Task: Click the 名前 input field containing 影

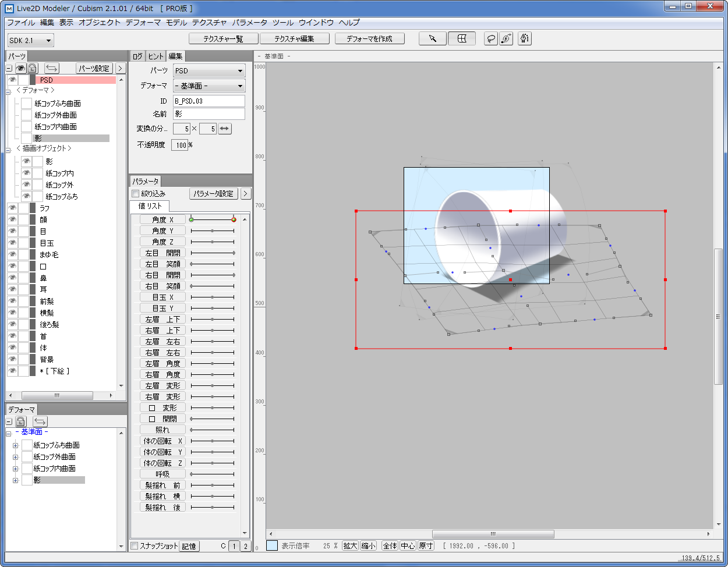Action: pyautogui.click(x=209, y=114)
